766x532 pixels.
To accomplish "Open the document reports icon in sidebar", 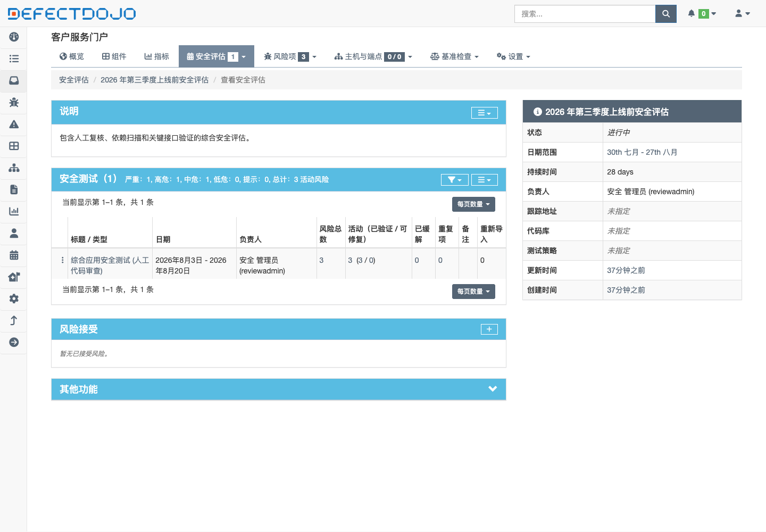I will [14, 189].
